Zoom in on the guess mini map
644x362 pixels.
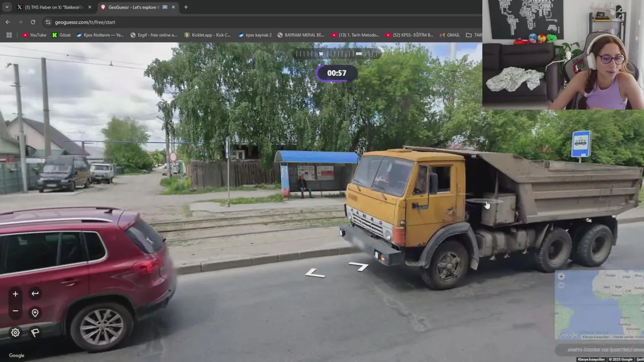pyautogui.click(x=561, y=276)
